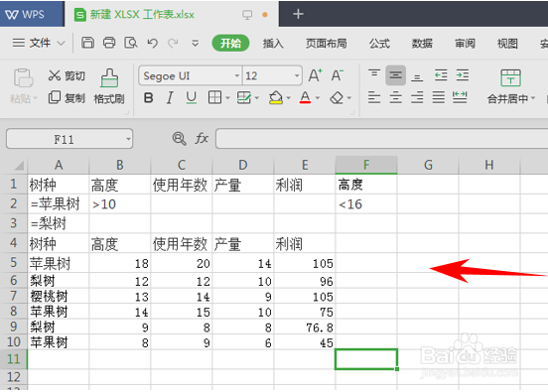
Task: Open the 文件 menu
Action: (39, 43)
